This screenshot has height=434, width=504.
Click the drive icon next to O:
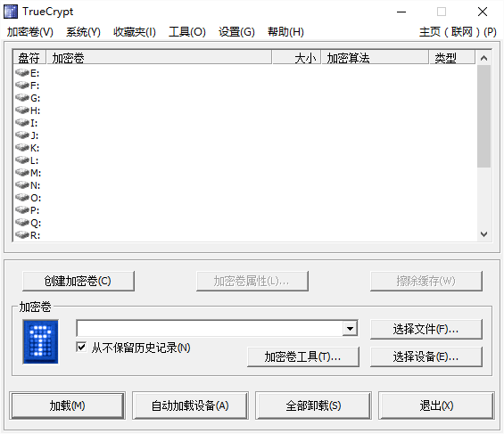point(22,198)
